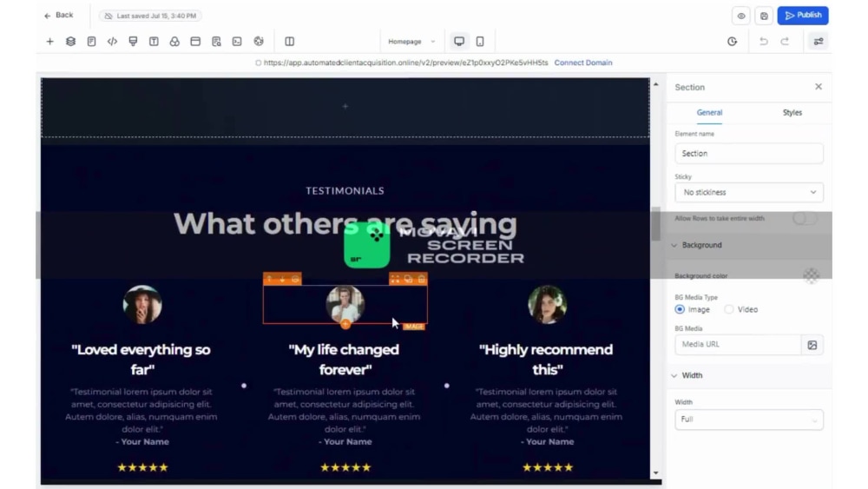Select the TESTIMONIALS sub-heading text
The image size is (868, 489).
click(345, 190)
